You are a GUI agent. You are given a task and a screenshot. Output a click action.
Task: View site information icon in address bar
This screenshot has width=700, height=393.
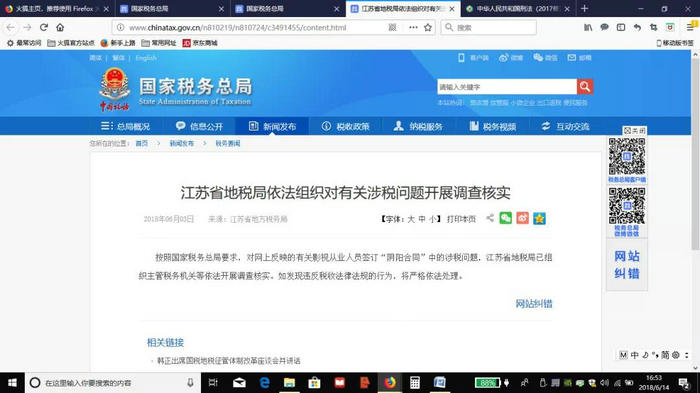pyautogui.click(x=121, y=27)
